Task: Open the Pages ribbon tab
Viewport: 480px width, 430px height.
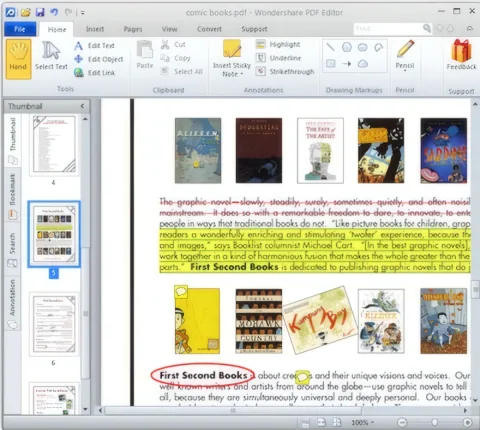Action: pyautogui.click(x=133, y=29)
